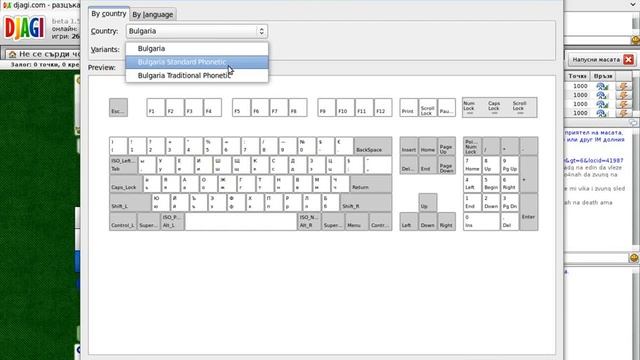Click the F12 key in the keyboard preview

pyautogui.click(x=383, y=107)
